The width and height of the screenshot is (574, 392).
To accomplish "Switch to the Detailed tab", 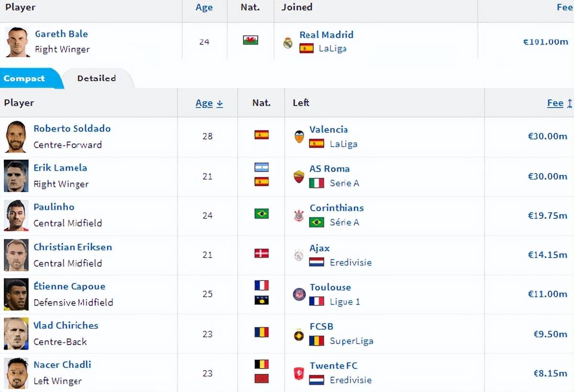I will [97, 78].
